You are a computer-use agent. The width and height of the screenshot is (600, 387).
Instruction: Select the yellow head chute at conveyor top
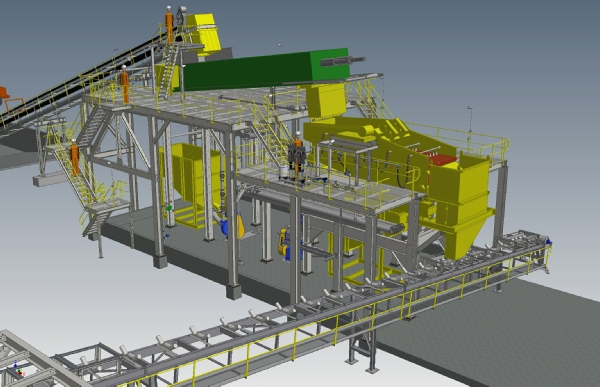point(202,35)
